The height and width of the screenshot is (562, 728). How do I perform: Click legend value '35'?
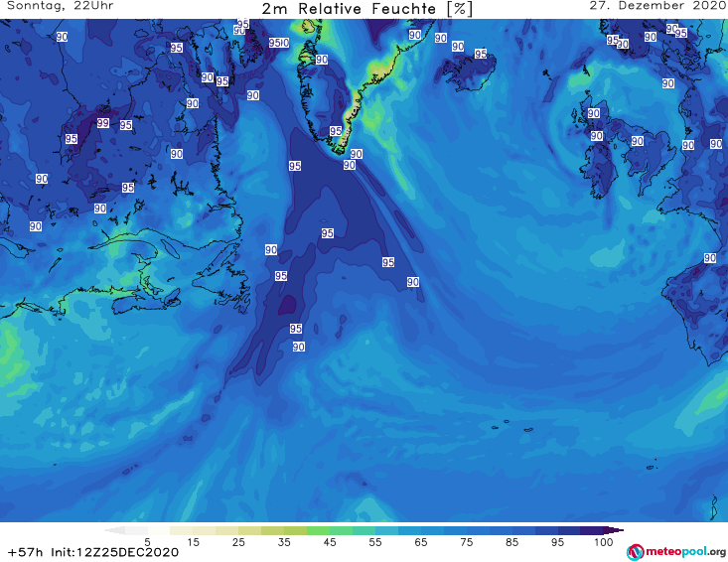(284, 542)
